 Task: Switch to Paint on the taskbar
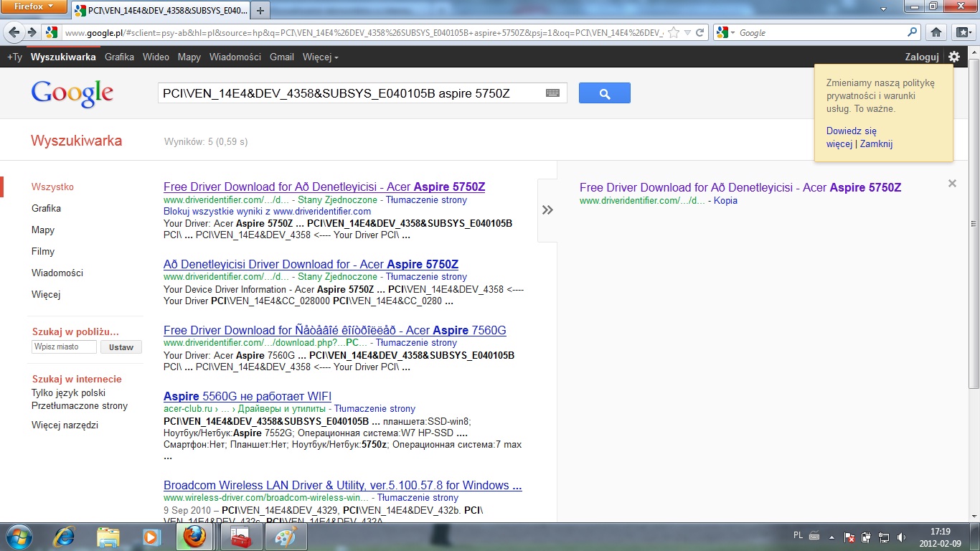[x=286, y=537]
